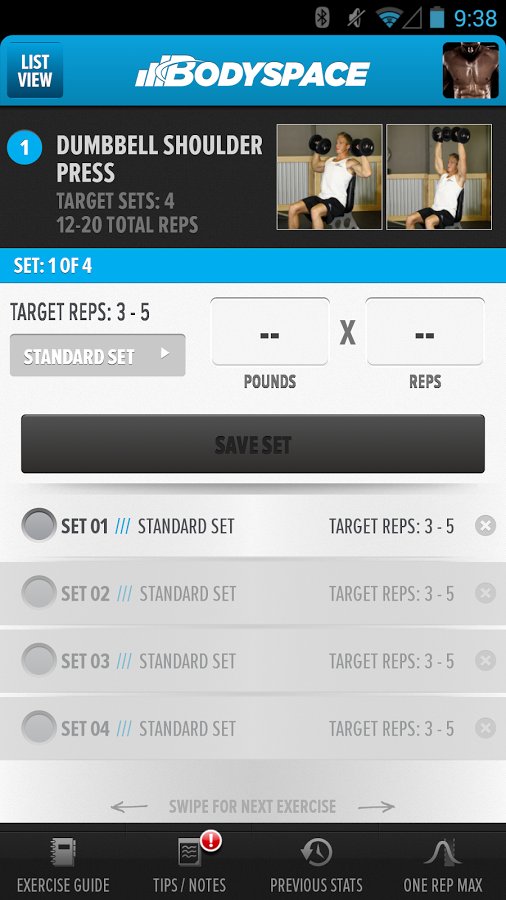
Task: Remove Set 03 via X icon
Action: tap(485, 661)
